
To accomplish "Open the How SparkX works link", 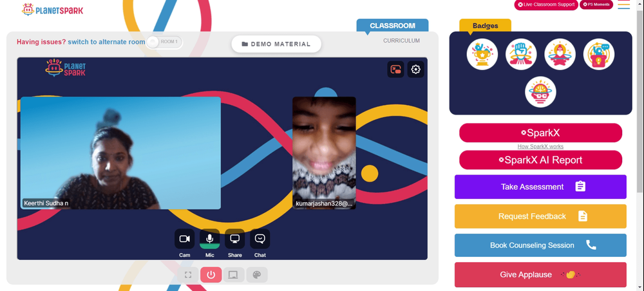I will 540,147.
